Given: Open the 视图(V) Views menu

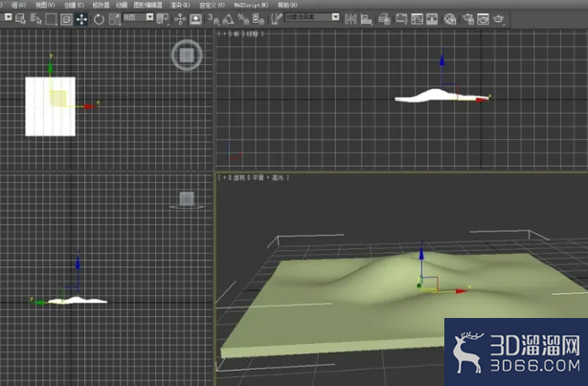Looking at the screenshot, I should click(x=45, y=5).
